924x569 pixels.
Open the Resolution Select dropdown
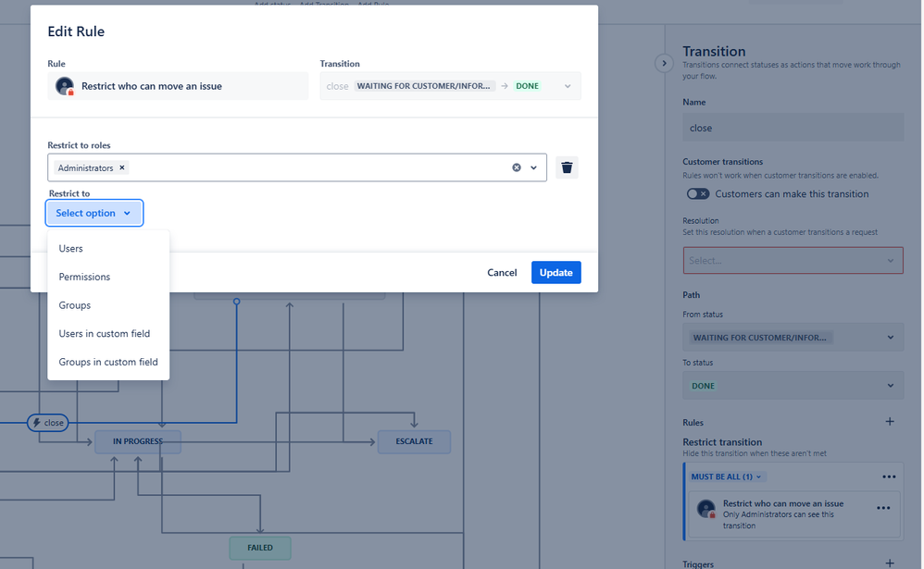793,260
